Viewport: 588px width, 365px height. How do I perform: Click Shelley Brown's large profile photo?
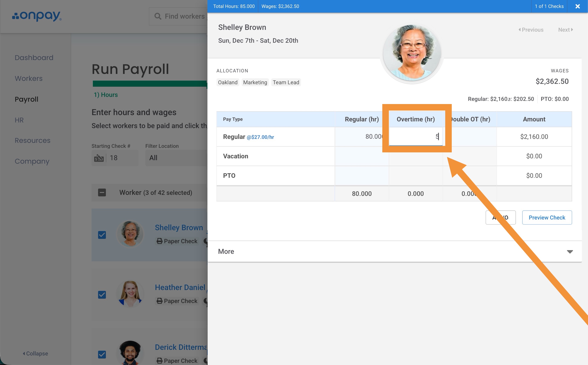(x=412, y=53)
